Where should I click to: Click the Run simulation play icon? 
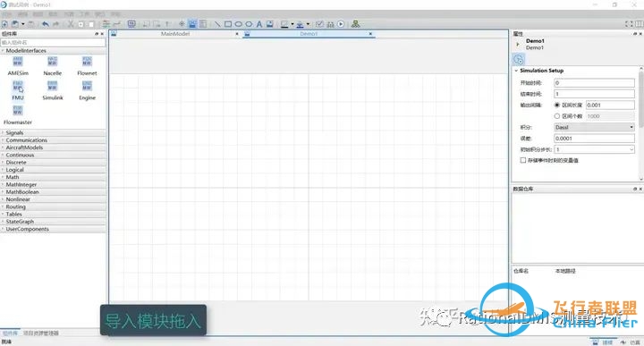(341, 24)
